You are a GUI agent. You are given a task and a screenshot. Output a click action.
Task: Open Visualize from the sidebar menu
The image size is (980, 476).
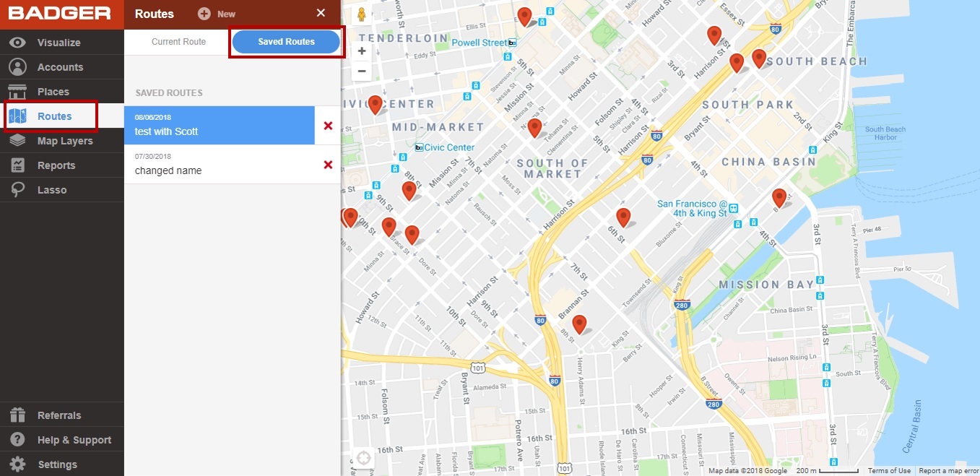pos(62,43)
